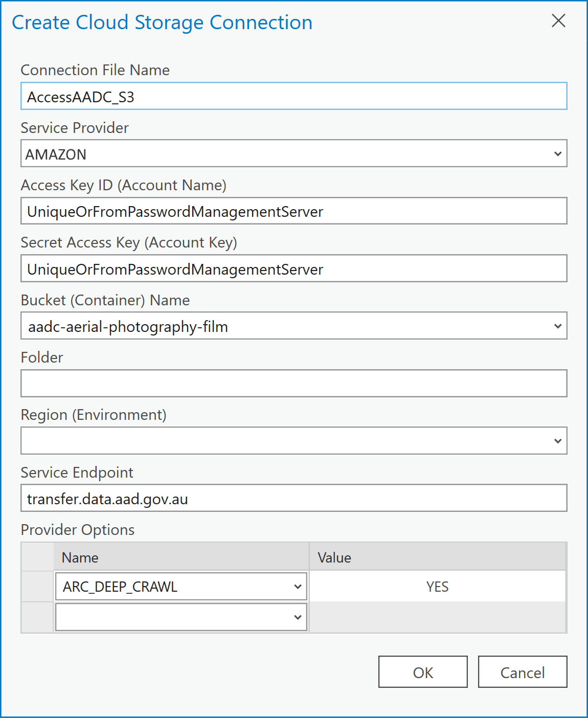Cancel the cloud storage connection
Image resolution: width=588 pixels, height=718 pixels.
(523, 672)
